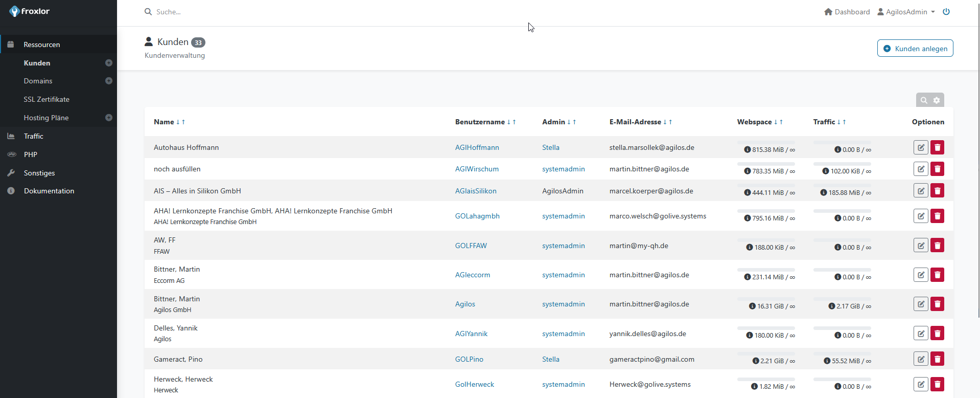The image size is (980, 398).
Task: Add plan via Hosting Pläne plus icon
Action: coord(109,118)
